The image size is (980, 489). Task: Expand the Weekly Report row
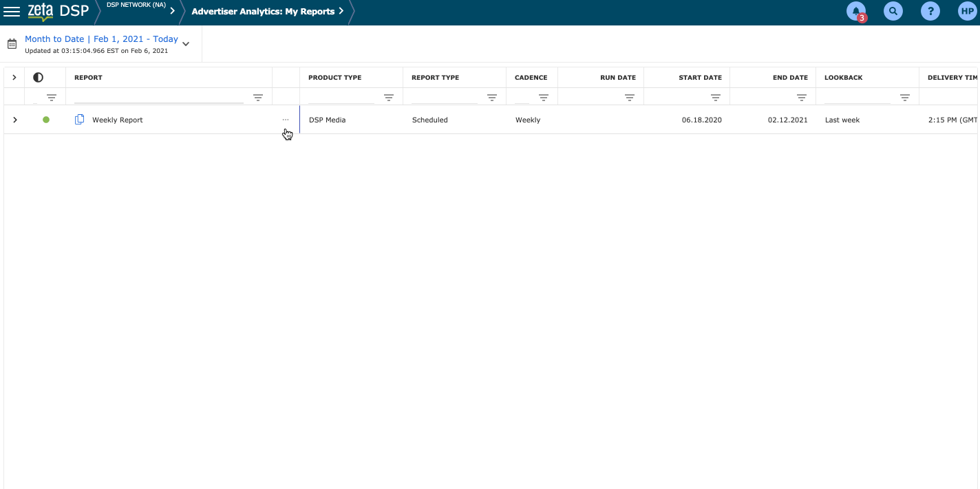point(14,120)
